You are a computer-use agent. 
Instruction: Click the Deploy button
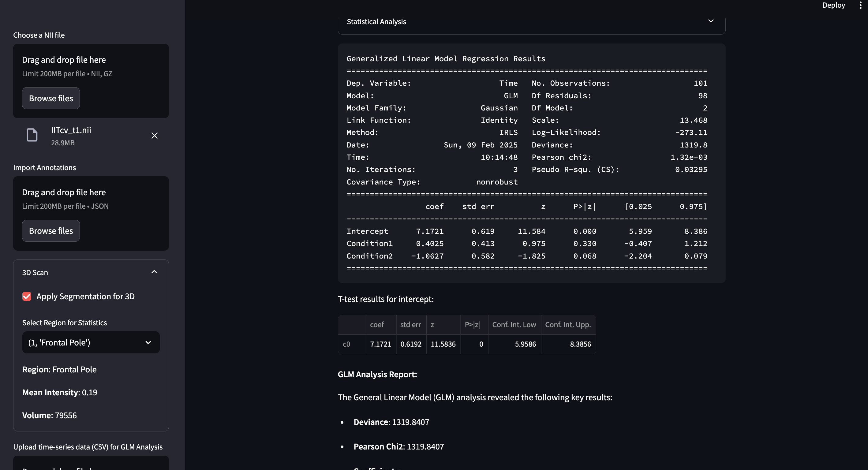(x=833, y=5)
